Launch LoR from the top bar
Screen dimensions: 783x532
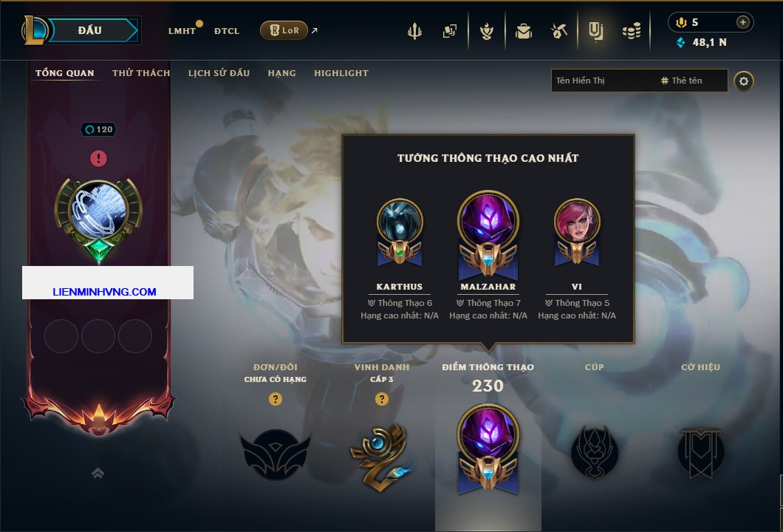pos(284,30)
